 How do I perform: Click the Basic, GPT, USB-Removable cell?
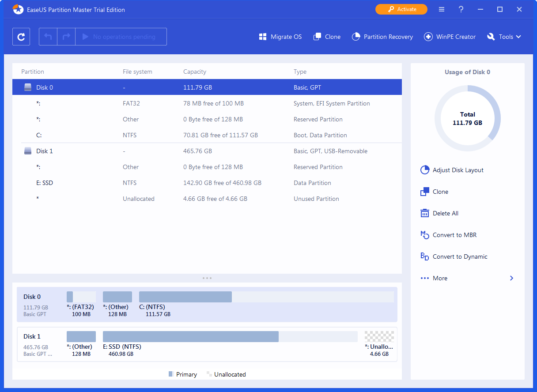[x=331, y=151]
